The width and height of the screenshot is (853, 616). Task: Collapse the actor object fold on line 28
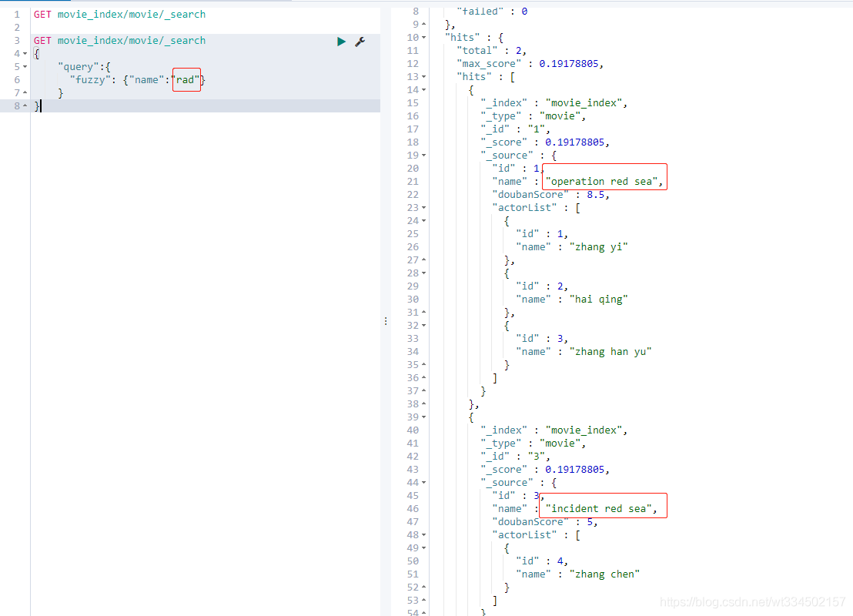pyautogui.click(x=423, y=273)
